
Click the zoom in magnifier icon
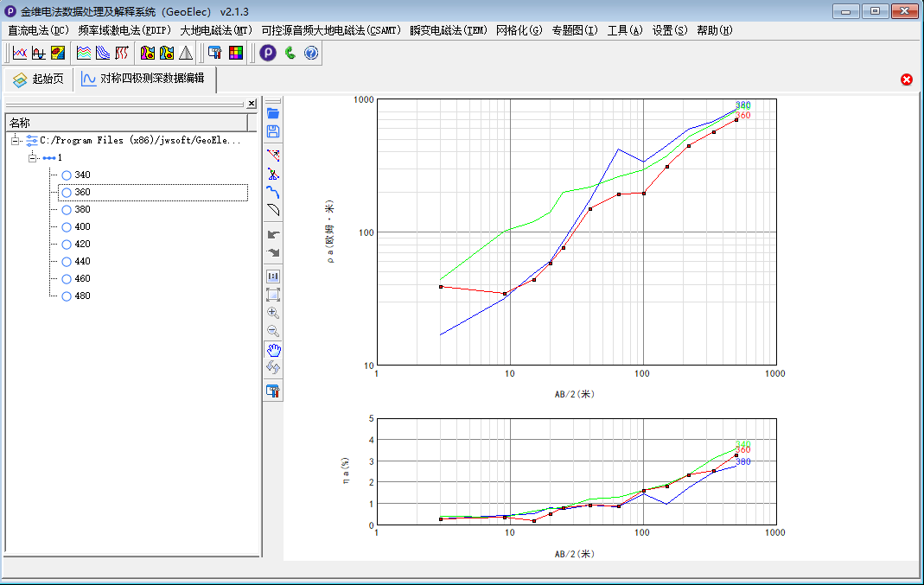point(273,313)
